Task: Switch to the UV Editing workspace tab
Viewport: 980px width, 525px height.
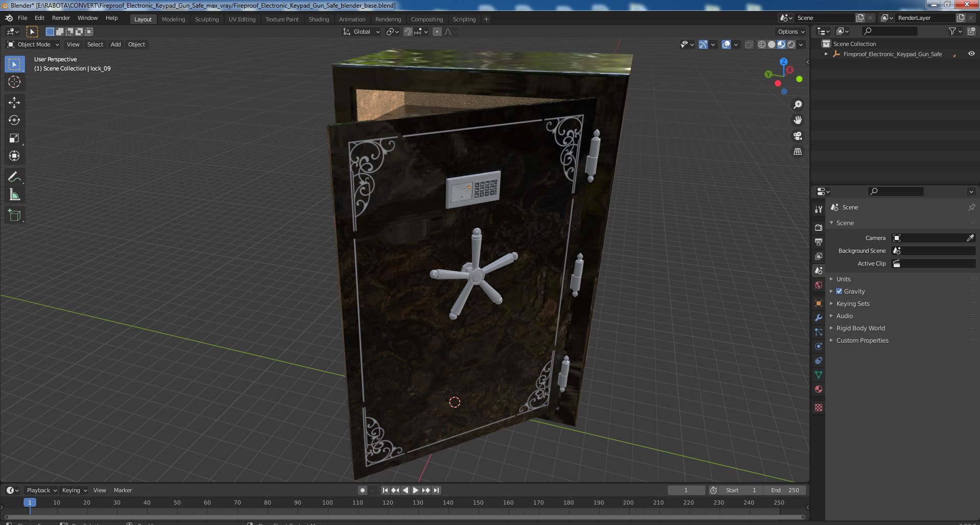Action: (x=242, y=19)
